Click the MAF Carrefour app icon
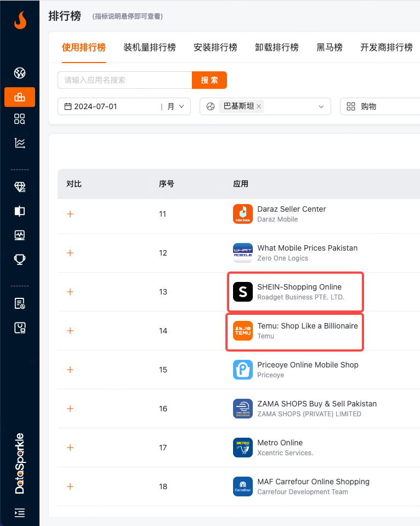 click(243, 487)
